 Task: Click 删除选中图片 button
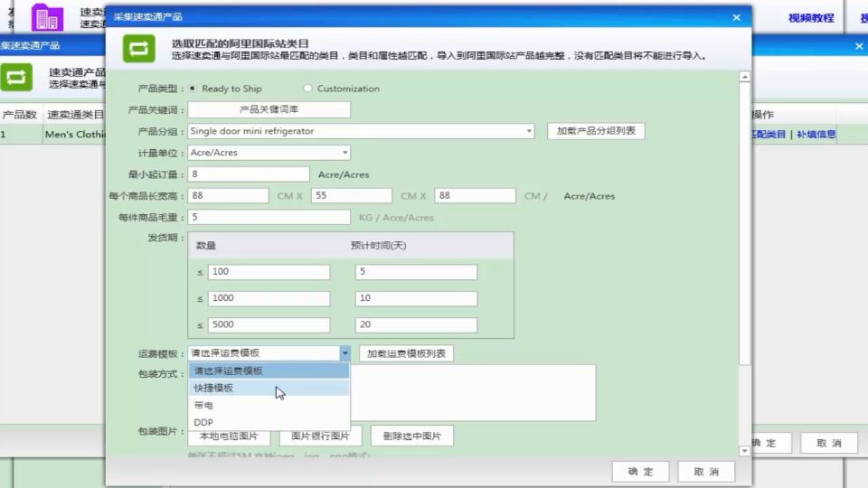point(412,436)
